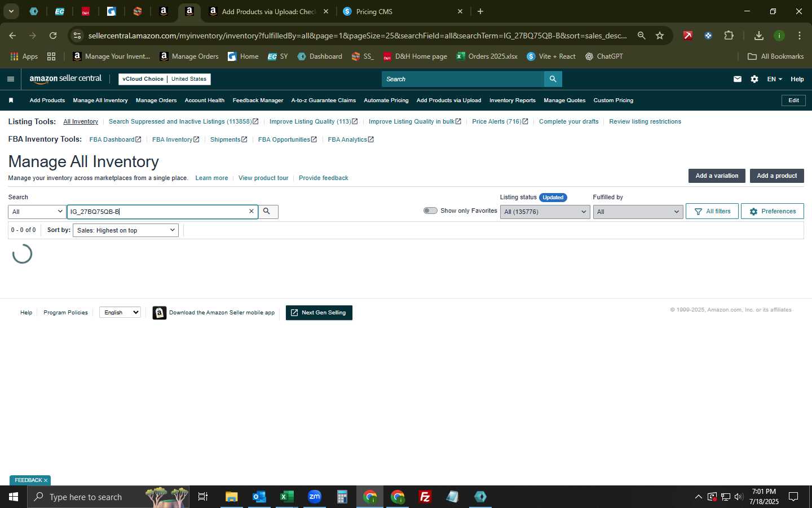Open the All filters button

coord(712,211)
